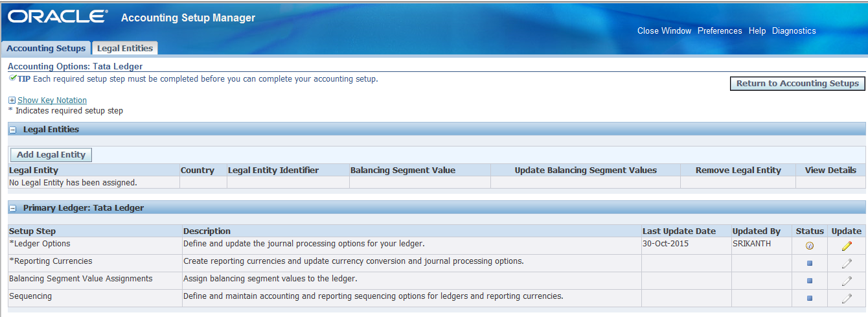Open the Show Key Notation link

click(x=52, y=100)
